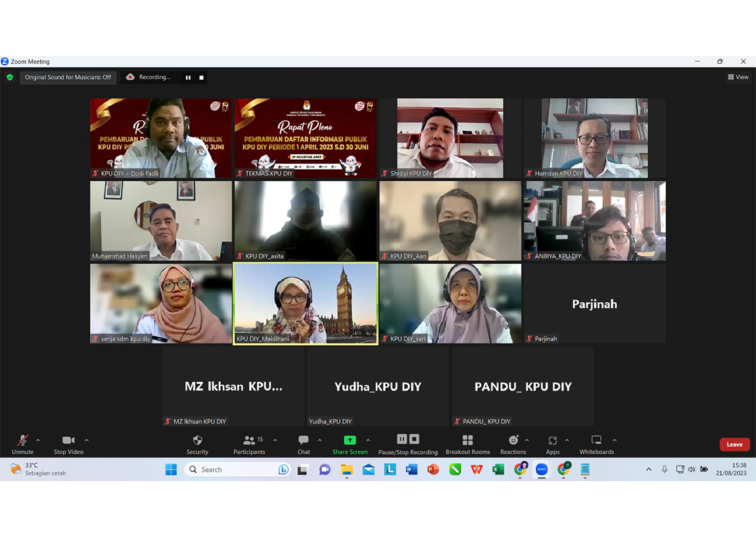Open the Participants panel

pyautogui.click(x=249, y=440)
